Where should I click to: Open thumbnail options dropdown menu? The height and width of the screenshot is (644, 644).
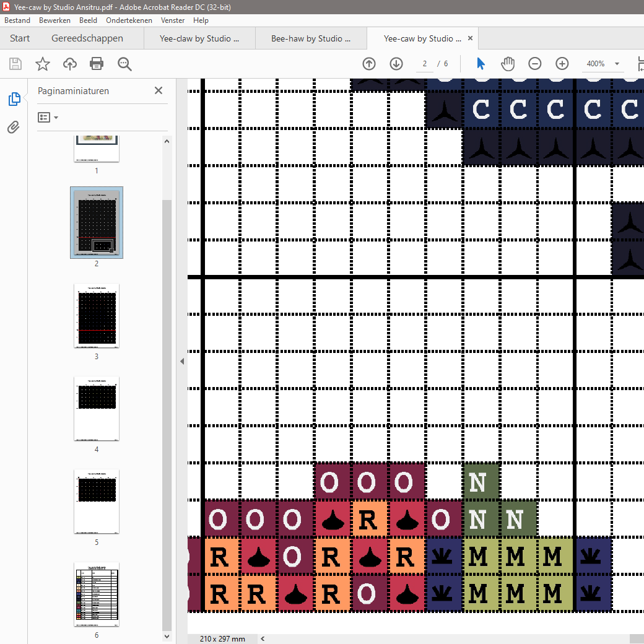tap(48, 117)
